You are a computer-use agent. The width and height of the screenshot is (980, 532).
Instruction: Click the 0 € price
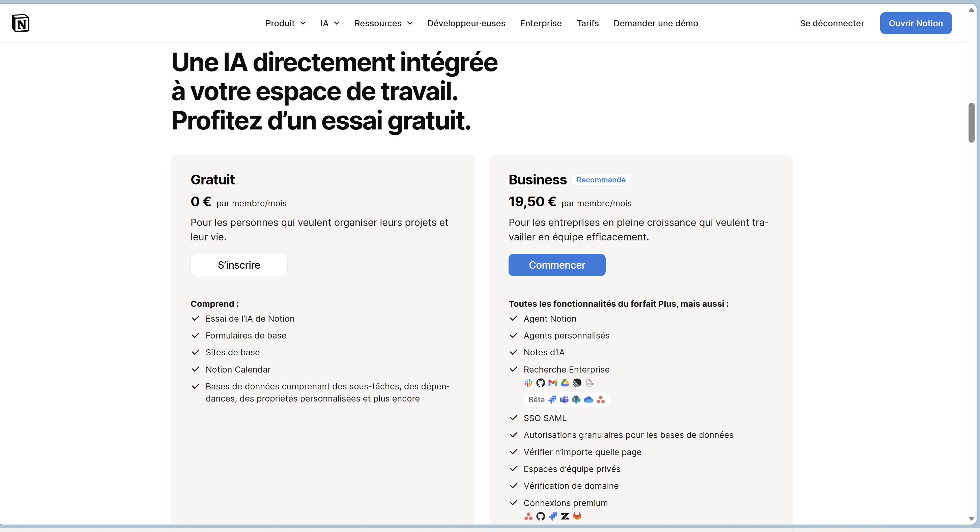tap(201, 202)
